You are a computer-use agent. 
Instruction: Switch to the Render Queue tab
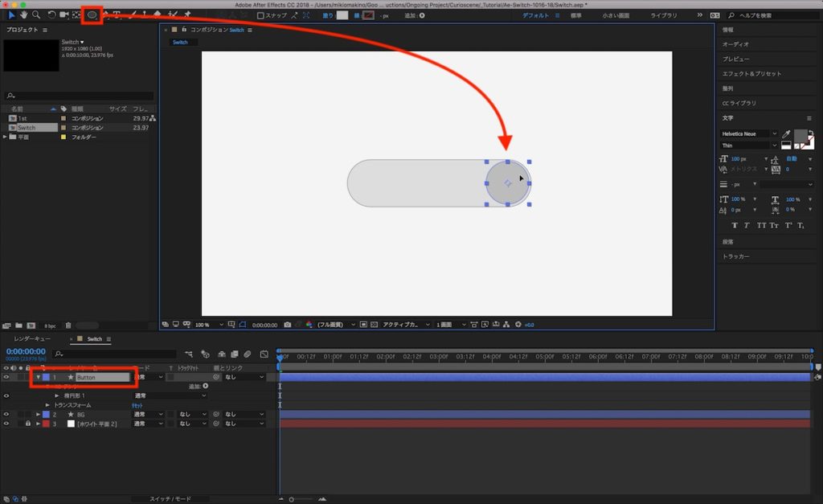33,339
